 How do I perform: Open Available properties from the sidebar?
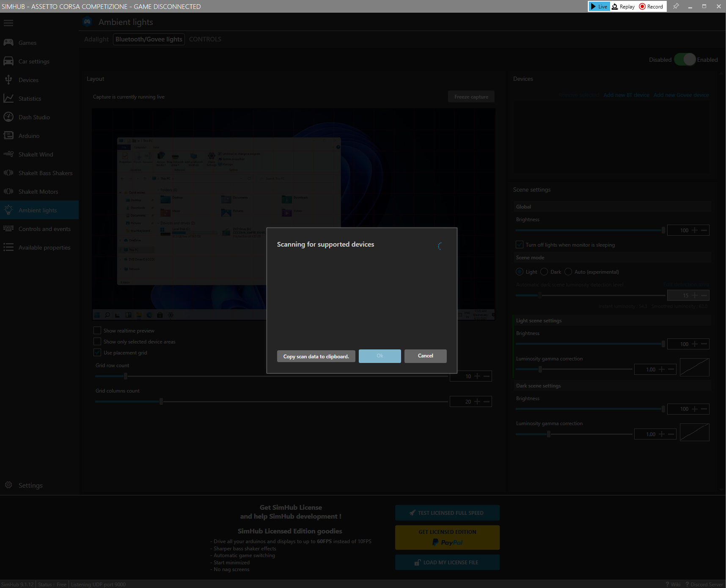(x=44, y=247)
